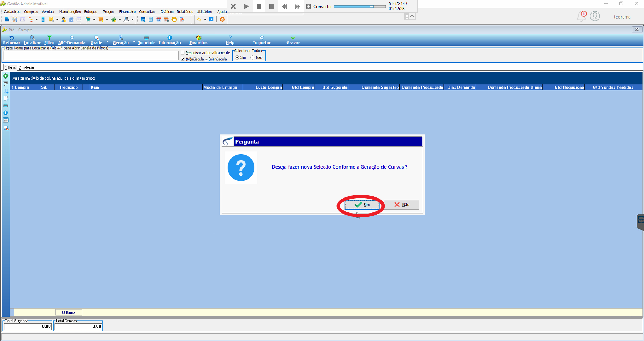Click the yellow star favorites toolbar icon
644x341 pixels.
click(199, 20)
